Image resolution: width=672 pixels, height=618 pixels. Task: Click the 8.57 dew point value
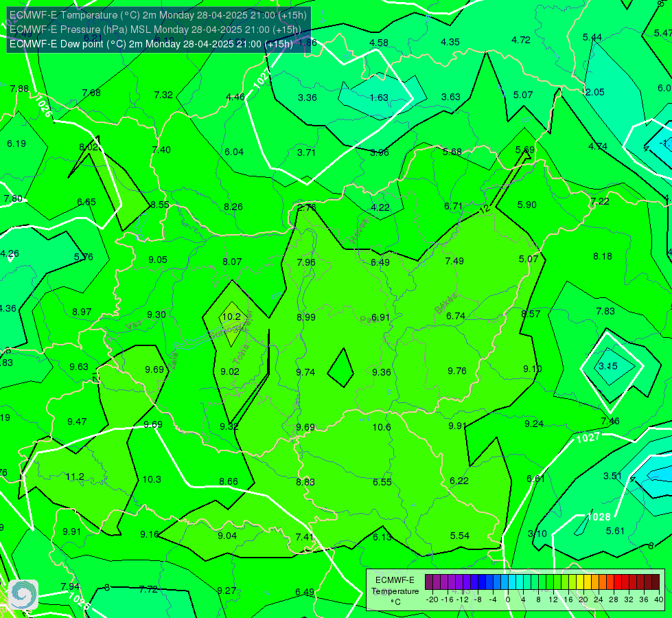[x=531, y=314]
